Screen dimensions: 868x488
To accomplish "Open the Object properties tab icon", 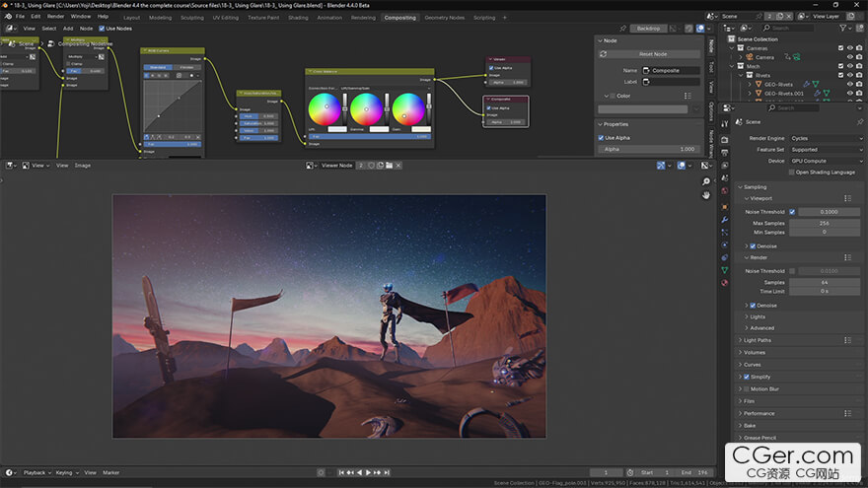I will [725, 207].
